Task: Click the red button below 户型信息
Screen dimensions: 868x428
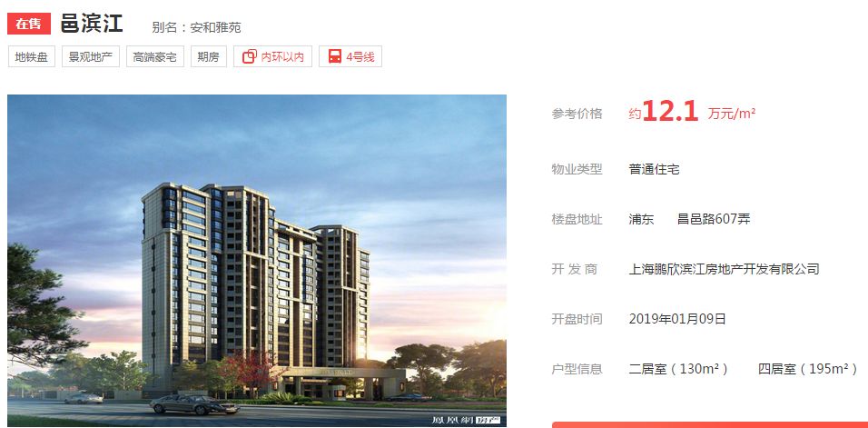Action: click(x=710, y=424)
